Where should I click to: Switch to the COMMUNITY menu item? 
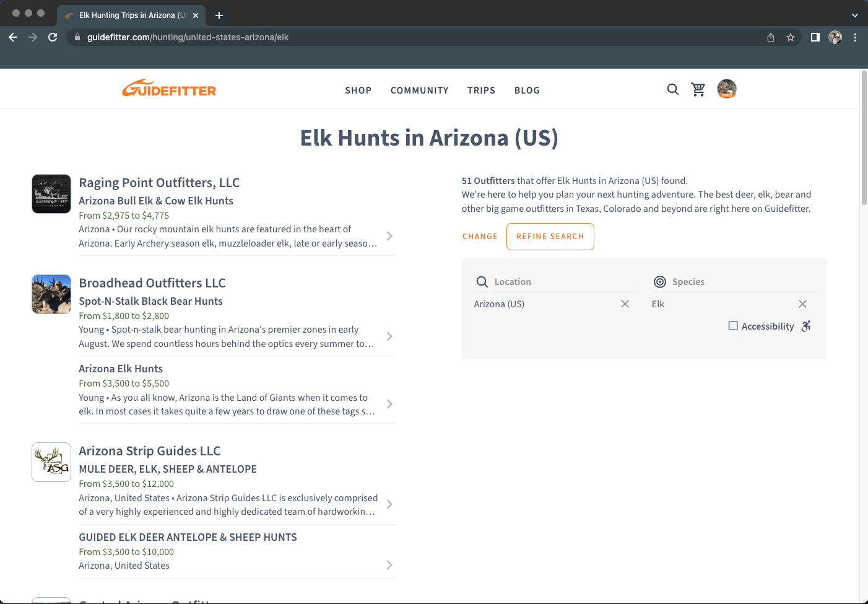(x=419, y=90)
